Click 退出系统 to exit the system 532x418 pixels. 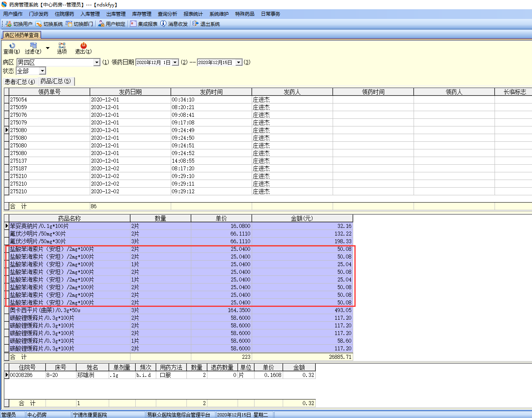pos(206,24)
